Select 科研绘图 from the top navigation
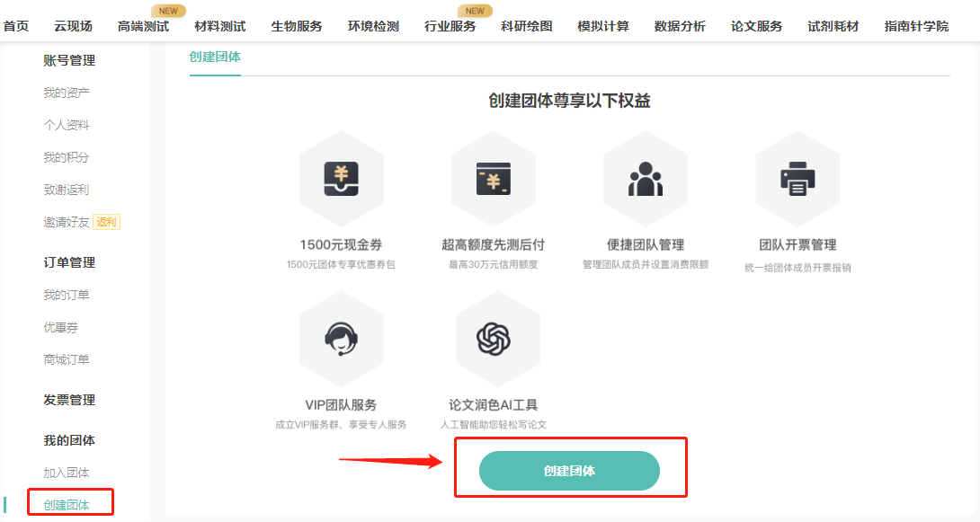Viewport: 980px width, 522px height. point(525,26)
